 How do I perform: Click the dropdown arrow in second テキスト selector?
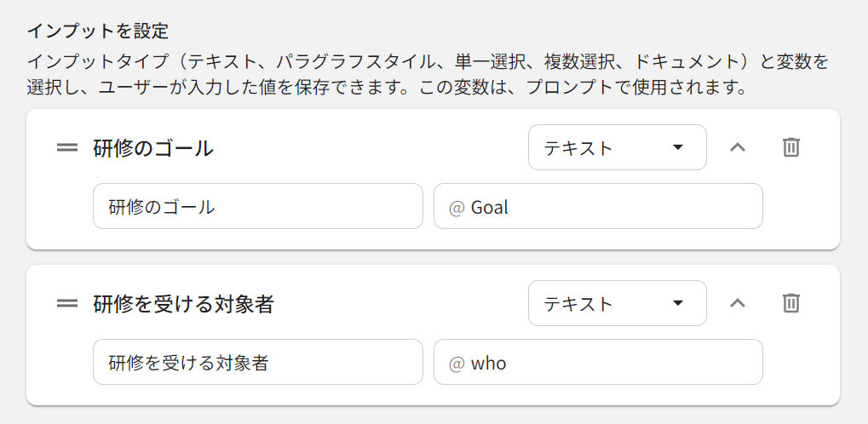pyautogui.click(x=678, y=303)
